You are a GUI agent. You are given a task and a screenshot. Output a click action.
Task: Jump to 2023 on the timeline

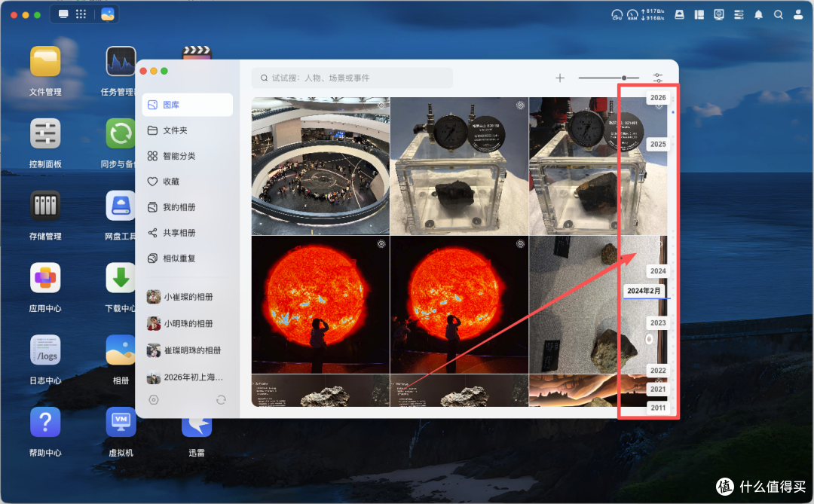pyautogui.click(x=658, y=323)
